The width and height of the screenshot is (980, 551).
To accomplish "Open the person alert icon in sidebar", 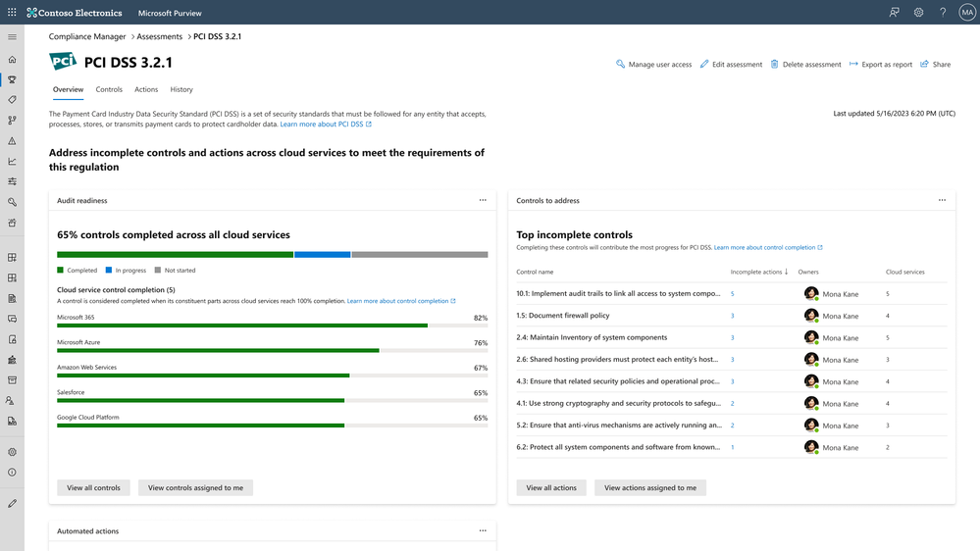I will click(x=12, y=400).
